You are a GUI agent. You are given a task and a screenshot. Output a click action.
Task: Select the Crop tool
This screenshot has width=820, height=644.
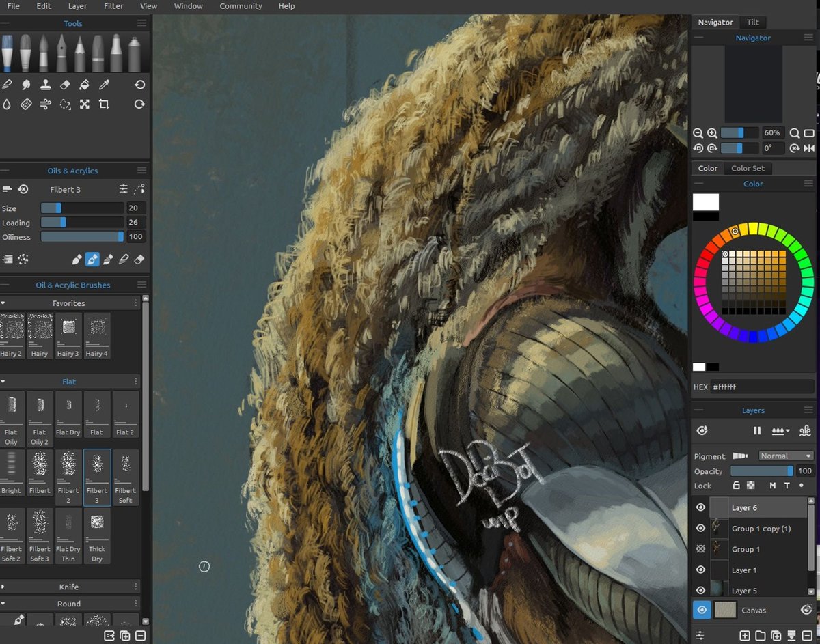coord(104,104)
